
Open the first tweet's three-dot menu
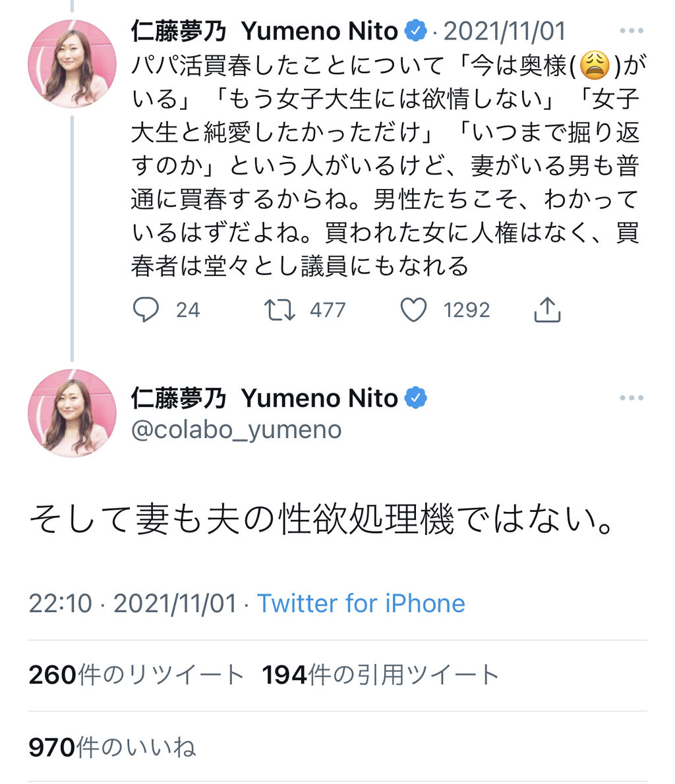[631, 31]
